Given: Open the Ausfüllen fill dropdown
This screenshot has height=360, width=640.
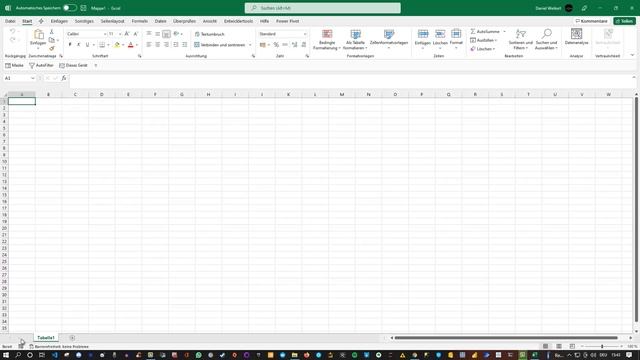Looking at the screenshot, I should pyautogui.click(x=484, y=40).
